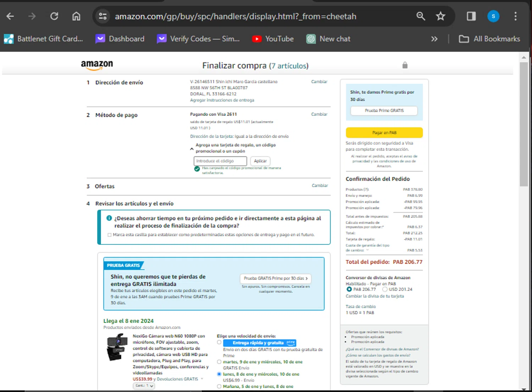
Task: Open the browser home page icon
Action: point(76,16)
